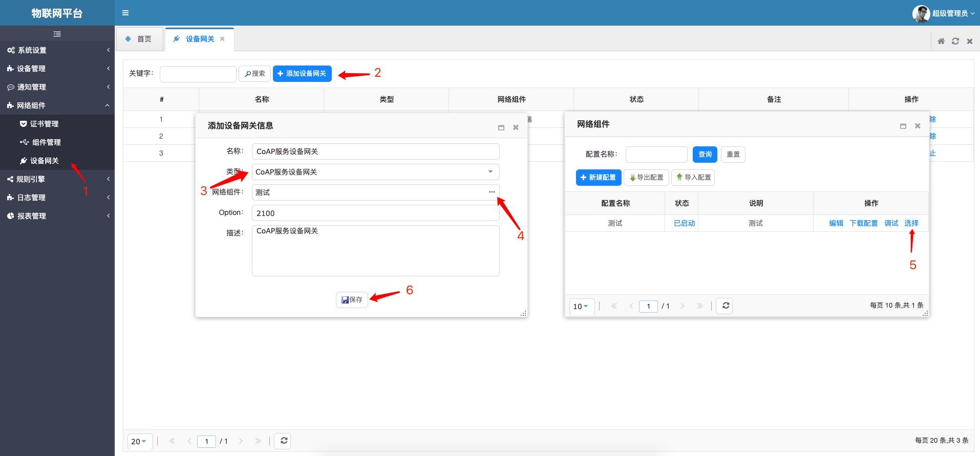Click the 配置名称 search input field
Screen dimensions: 980x456
pos(656,154)
